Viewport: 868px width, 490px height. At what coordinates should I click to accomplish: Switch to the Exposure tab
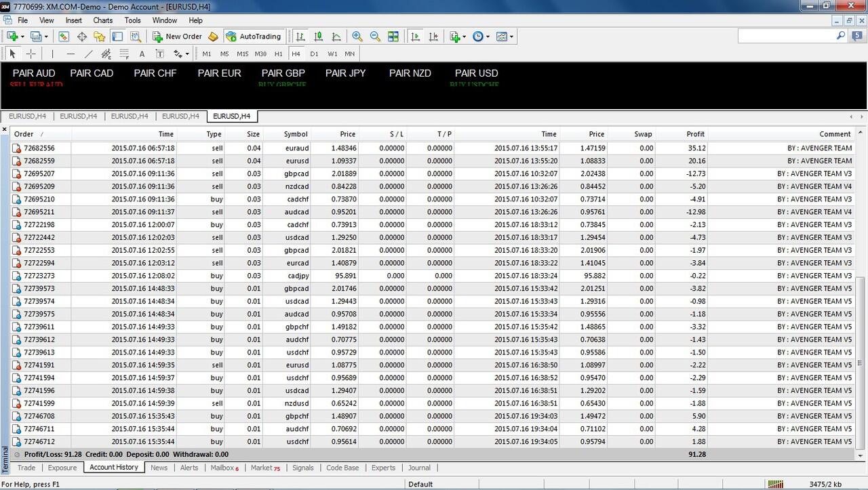tap(62, 468)
